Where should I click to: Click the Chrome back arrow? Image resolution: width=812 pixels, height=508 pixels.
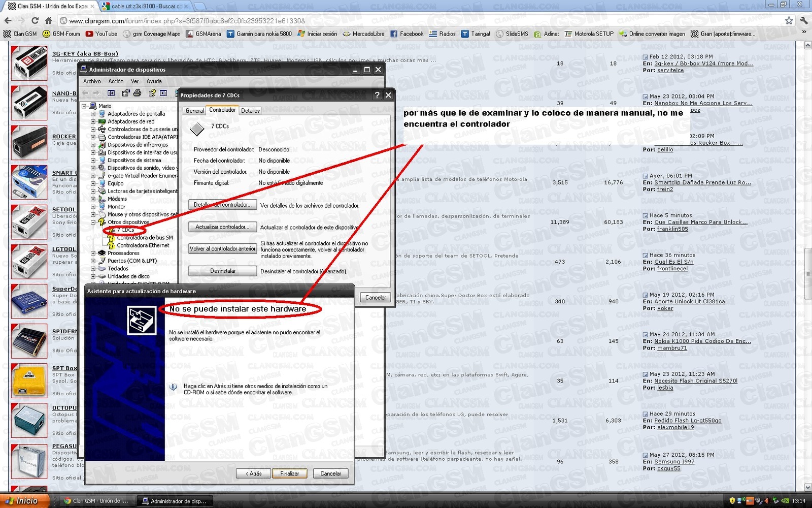pyautogui.click(x=8, y=21)
